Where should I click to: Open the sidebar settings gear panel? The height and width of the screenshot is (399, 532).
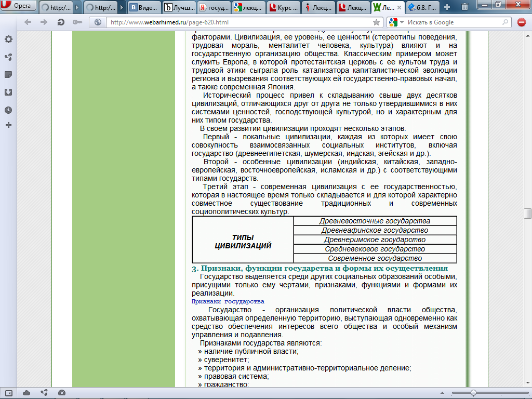tap(8, 39)
